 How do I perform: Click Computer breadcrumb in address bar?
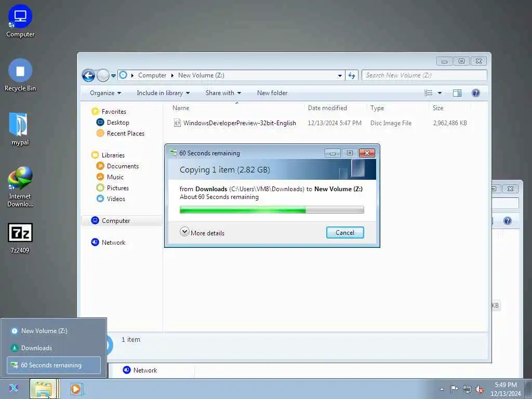point(152,75)
